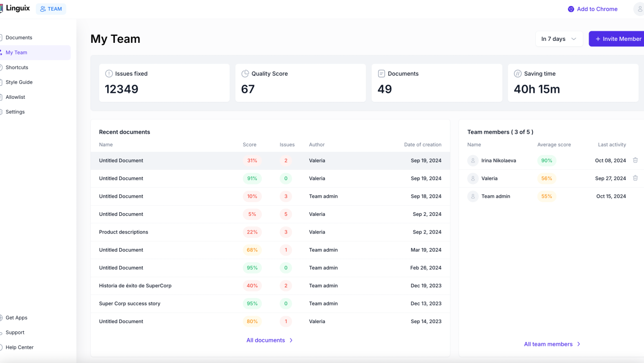Click the Saving time icon

click(x=518, y=74)
